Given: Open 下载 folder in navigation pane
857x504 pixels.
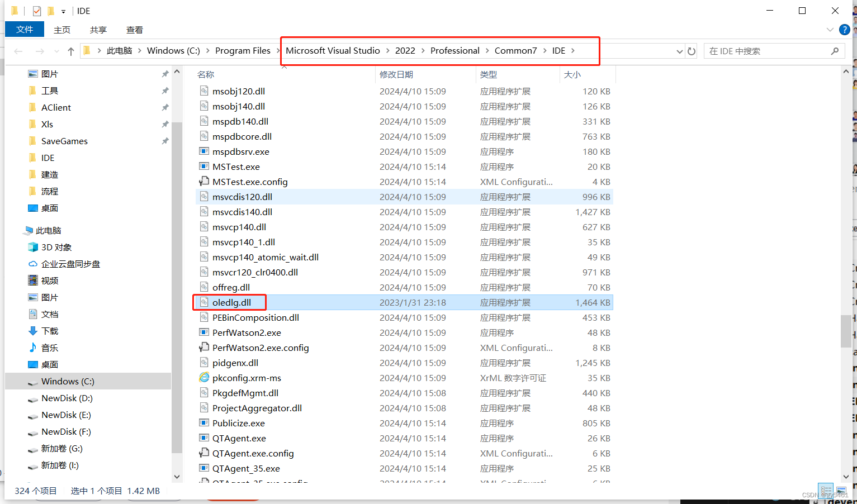Looking at the screenshot, I should (x=49, y=331).
